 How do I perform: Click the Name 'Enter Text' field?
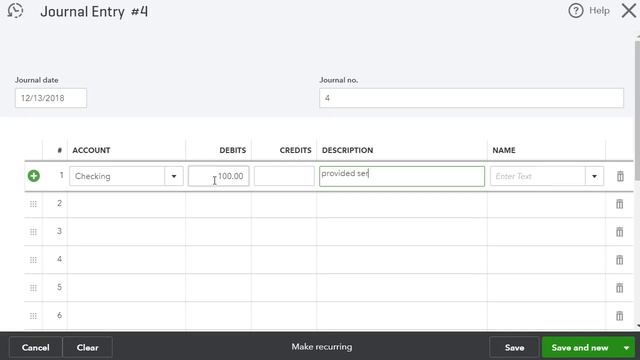click(x=538, y=176)
